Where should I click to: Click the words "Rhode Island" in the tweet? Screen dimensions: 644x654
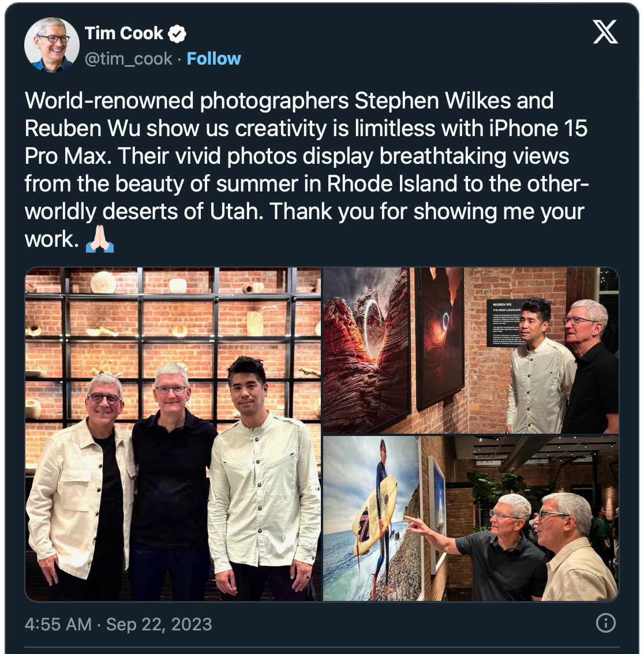(392, 184)
